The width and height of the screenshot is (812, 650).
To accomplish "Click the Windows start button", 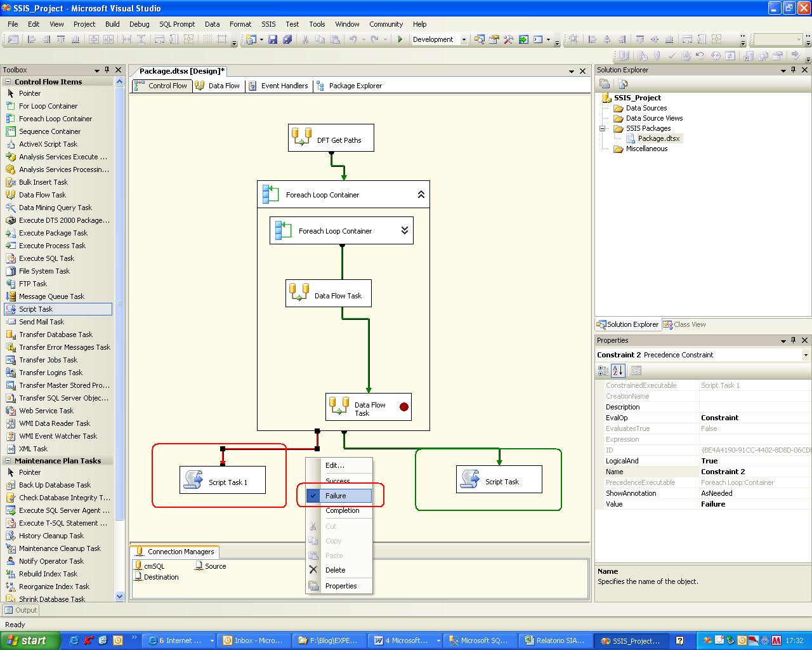I will click(x=30, y=640).
